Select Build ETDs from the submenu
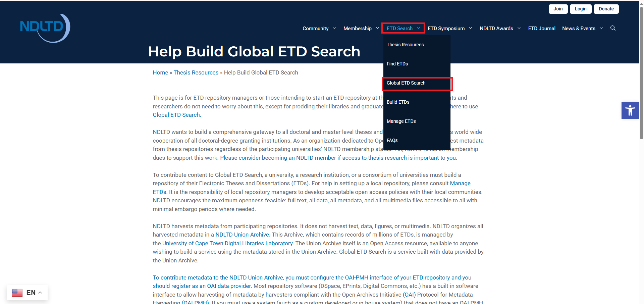Screen dimensions: 644x304 [398, 102]
